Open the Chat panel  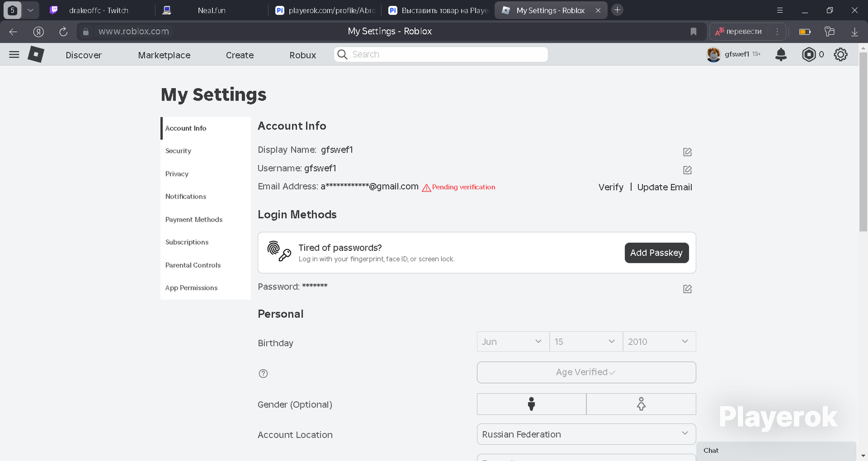pyautogui.click(x=776, y=451)
